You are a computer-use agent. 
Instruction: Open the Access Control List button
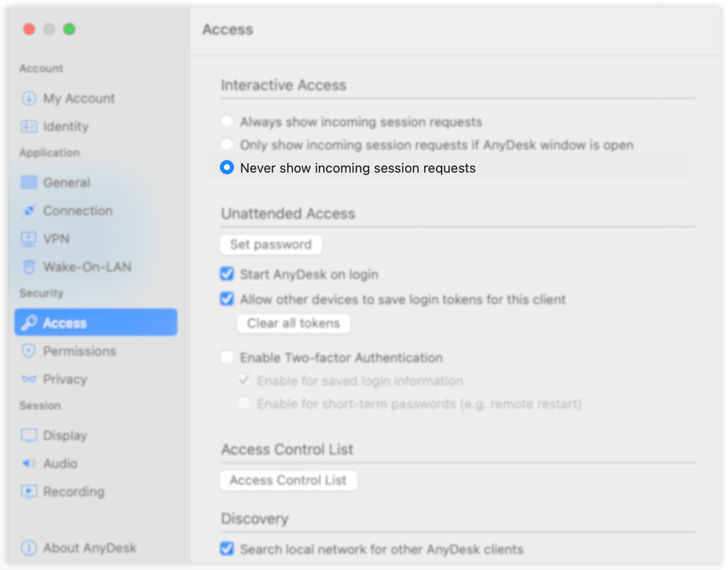pyautogui.click(x=288, y=481)
